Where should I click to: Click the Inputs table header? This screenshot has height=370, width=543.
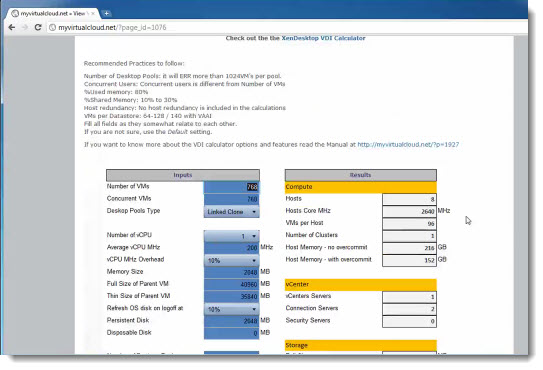[x=183, y=175]
